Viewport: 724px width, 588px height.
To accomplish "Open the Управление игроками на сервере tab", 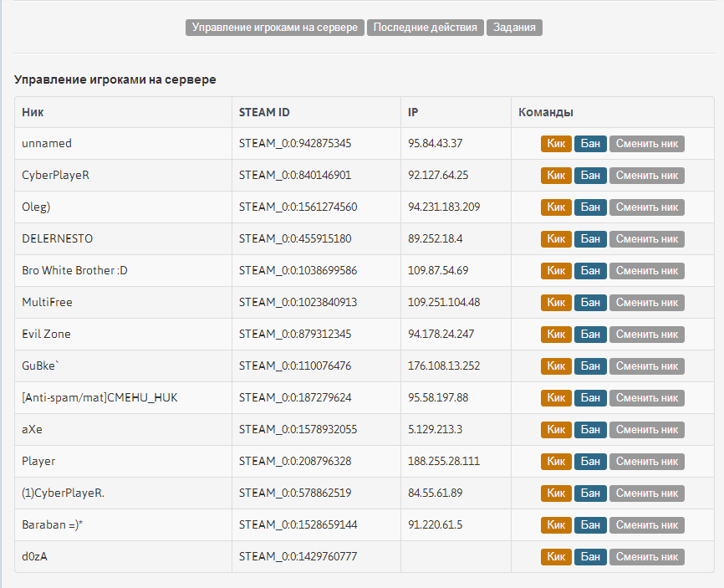I will [x=275, y=28].
